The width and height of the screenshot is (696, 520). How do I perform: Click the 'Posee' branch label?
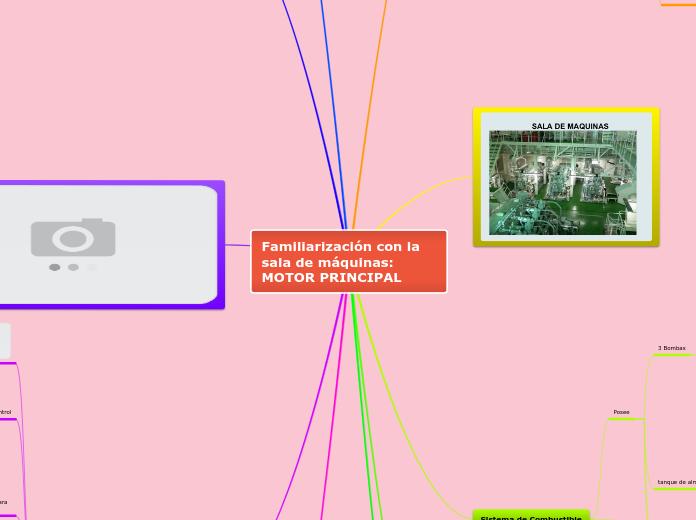click(621, 412)
